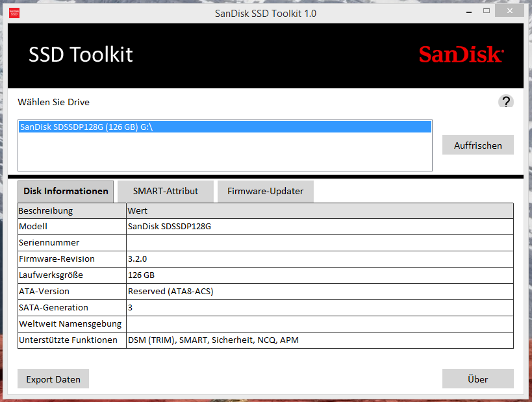Click the red SanDisk logo in the header

point(461,55)
